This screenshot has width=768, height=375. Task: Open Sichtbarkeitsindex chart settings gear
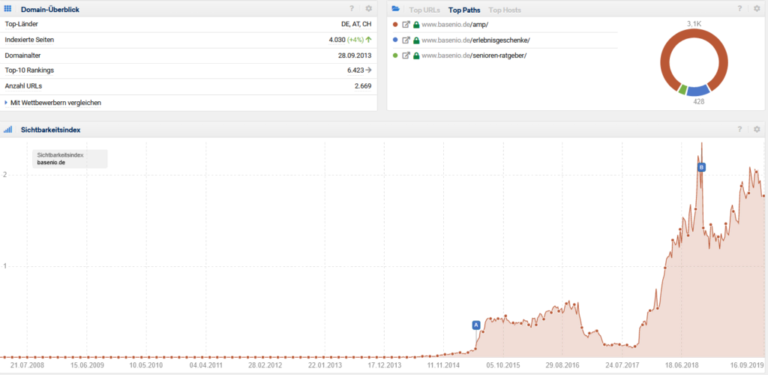click(757, 130)
